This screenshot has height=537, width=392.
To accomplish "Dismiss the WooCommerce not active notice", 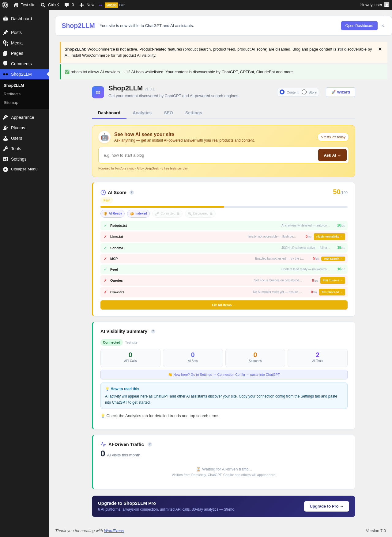I will point(380,49).
